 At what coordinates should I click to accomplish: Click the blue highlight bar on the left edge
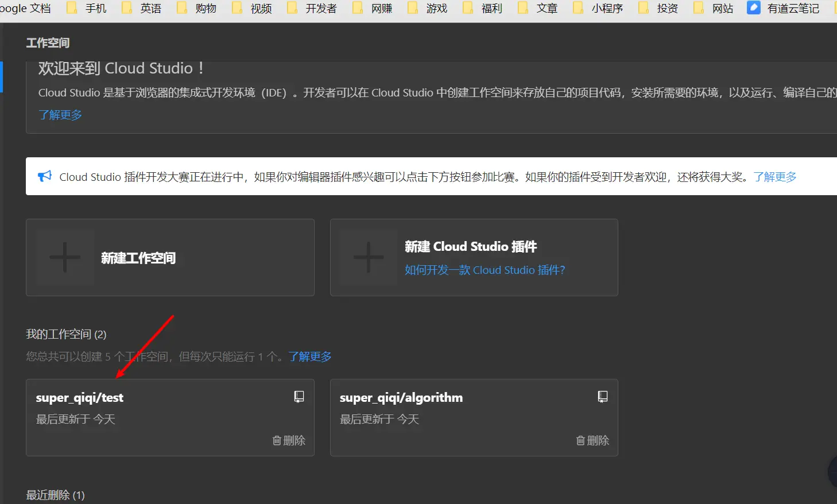click(2, 77)
